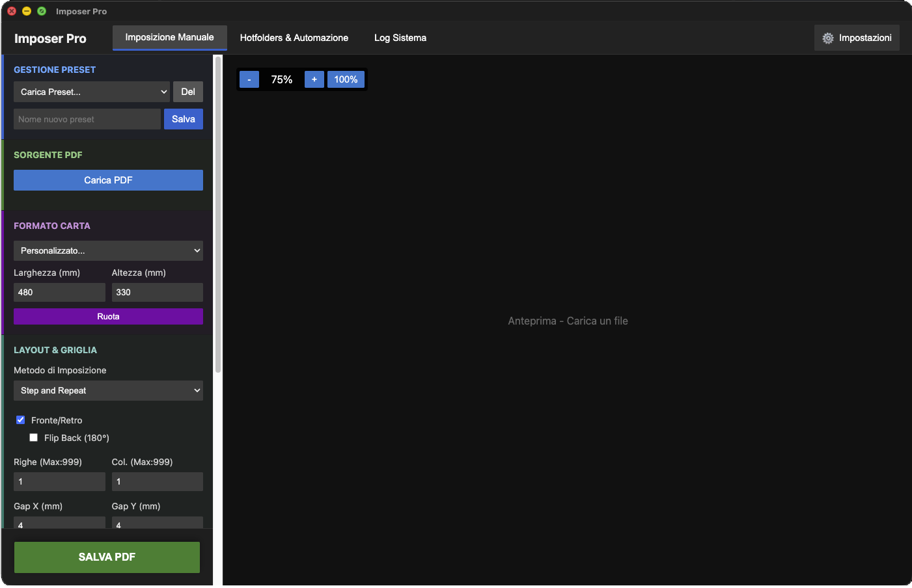The image size is (912, 588).
Task: Expand the Formato Carta paper size dropdown
Action: 108,250
